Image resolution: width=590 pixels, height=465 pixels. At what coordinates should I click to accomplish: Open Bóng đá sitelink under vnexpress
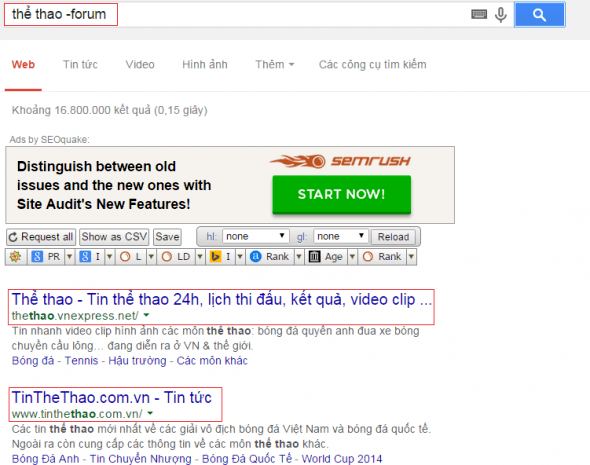click(33, 360)
